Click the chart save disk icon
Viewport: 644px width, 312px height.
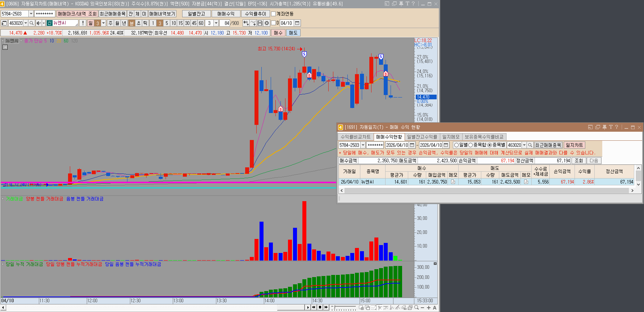click(x=260, y=23)
